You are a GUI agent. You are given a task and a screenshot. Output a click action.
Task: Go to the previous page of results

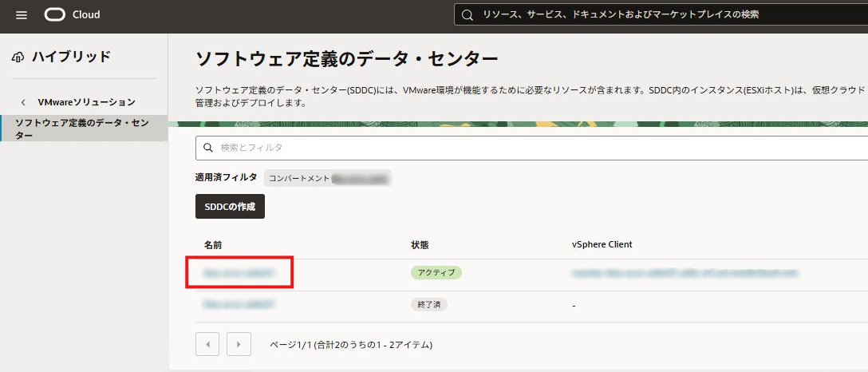coord(207,344)
